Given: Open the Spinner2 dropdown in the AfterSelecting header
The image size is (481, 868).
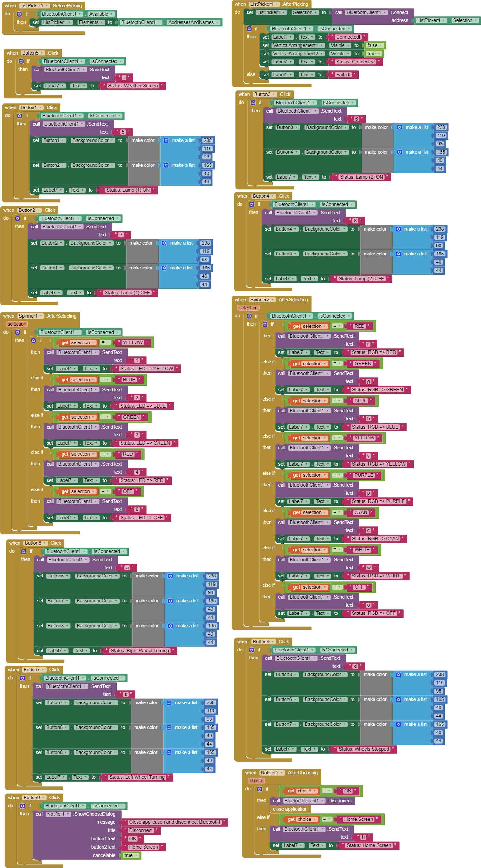Looking at the screenshot, I should (x=262, y=300).
